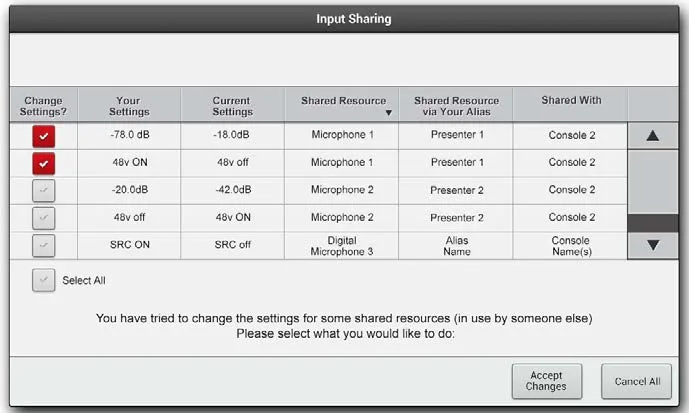Screen dimensions: 689x413
Task: Select the 48v off current settings cell in the first Microphone 1 48v row
Action: (x=232, y=163)
